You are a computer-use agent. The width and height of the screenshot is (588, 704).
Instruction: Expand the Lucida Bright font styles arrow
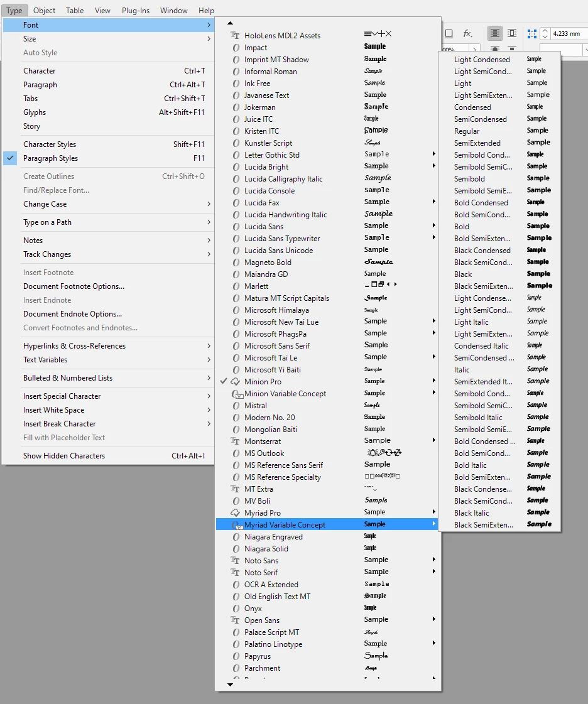(x=434, y=166)
